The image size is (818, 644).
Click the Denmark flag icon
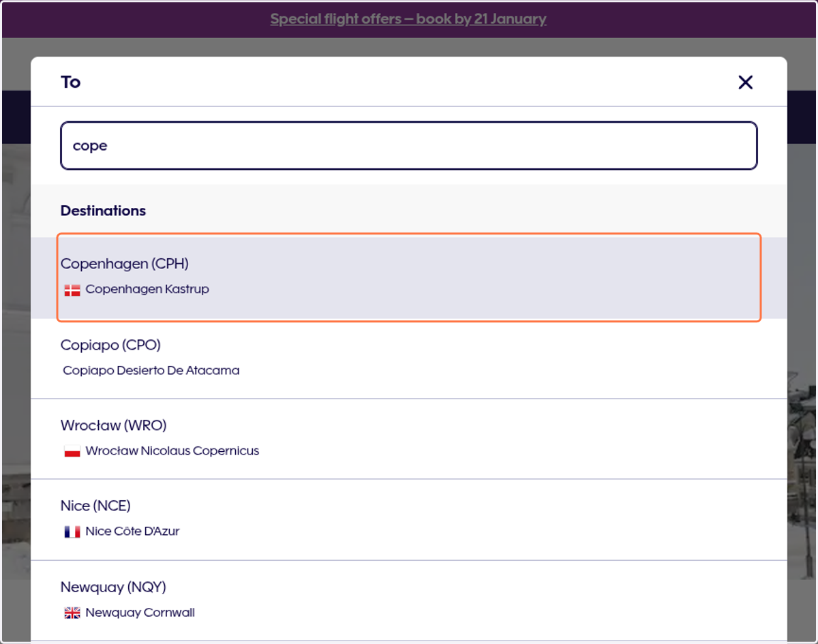point(72,290)
